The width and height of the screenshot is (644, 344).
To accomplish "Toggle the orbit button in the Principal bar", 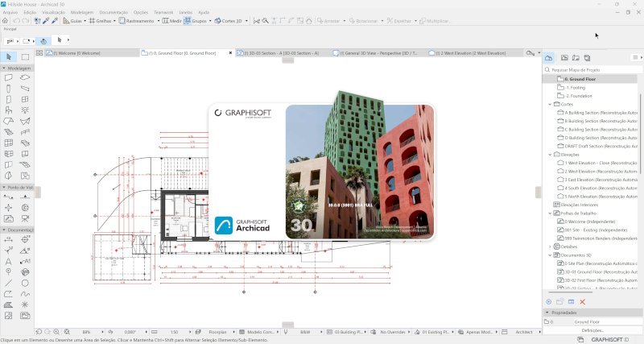I will (43, 41).
